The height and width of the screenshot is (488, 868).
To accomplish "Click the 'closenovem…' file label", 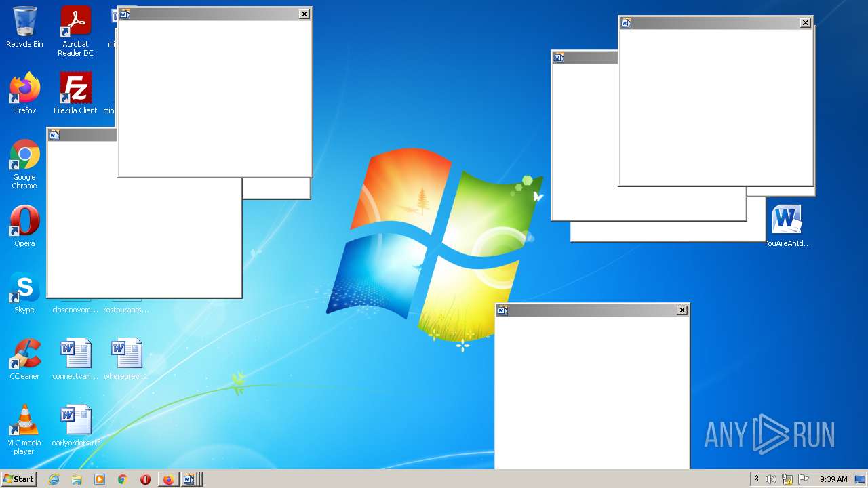I will point(75,310).
